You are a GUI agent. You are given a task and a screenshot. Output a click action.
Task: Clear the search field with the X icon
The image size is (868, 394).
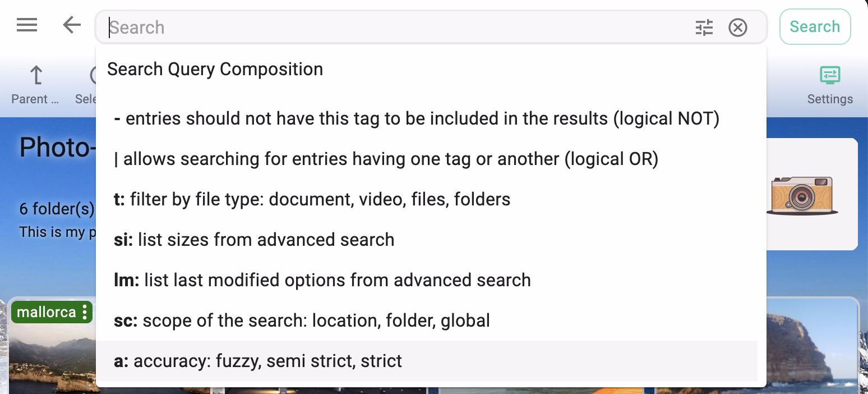[738, 27]
